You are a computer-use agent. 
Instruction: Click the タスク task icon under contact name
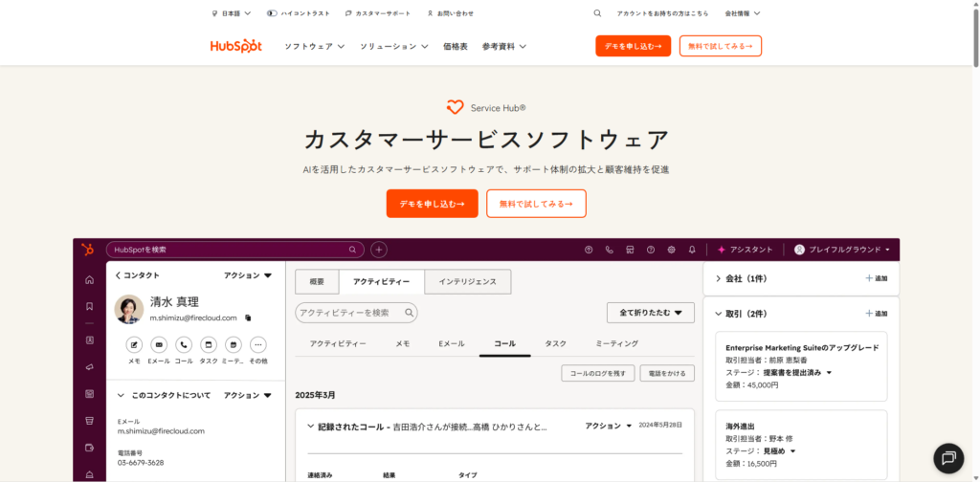(209, 344)
